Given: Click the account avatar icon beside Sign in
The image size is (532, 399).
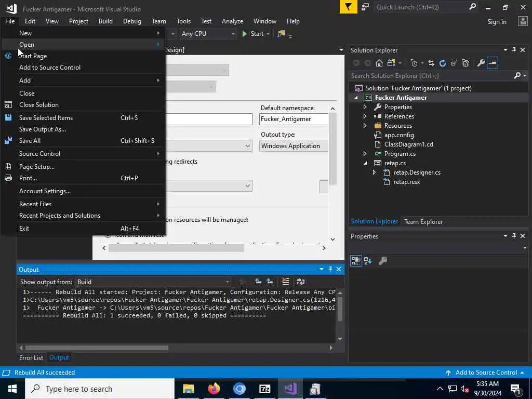Looking at the screenshot, I should click(523, 21).
